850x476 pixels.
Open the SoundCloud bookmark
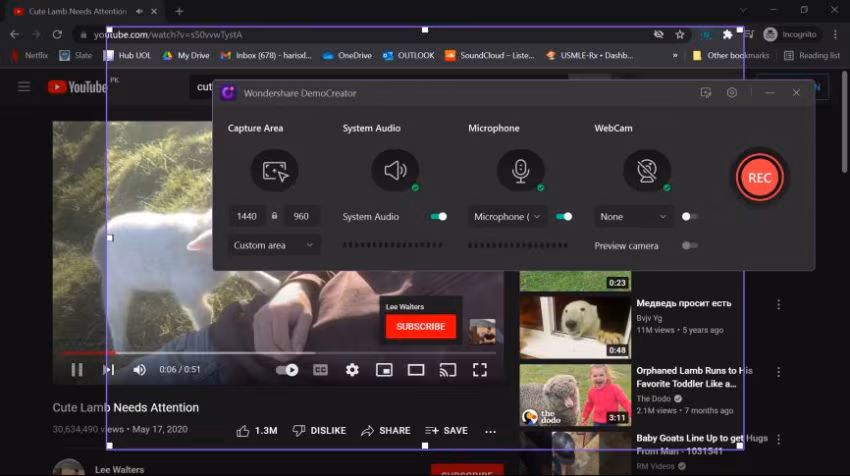(490, 55)
